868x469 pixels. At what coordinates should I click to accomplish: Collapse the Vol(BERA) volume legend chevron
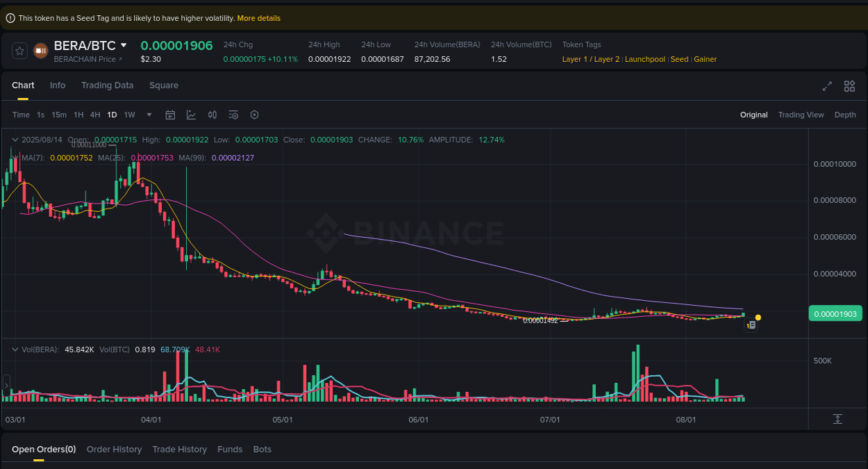(x=15, y=349)
